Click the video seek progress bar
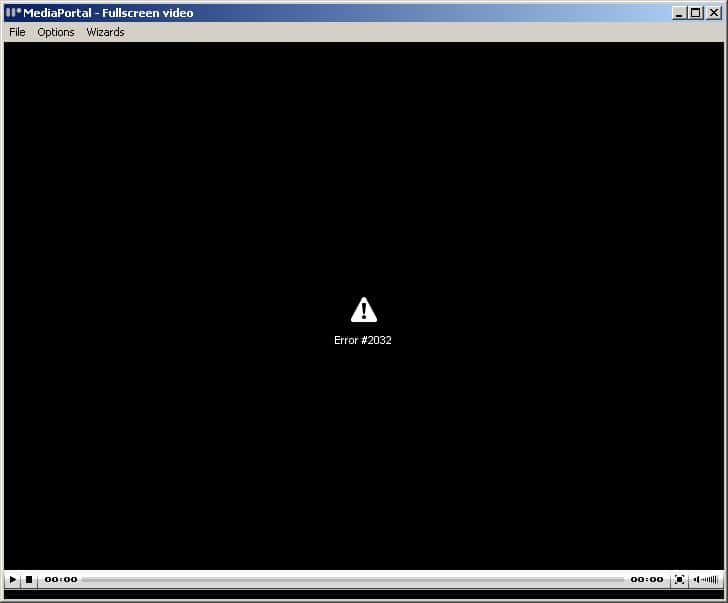Screen dimensions: 728x603 pyautogui.click(x=352, y=579)
